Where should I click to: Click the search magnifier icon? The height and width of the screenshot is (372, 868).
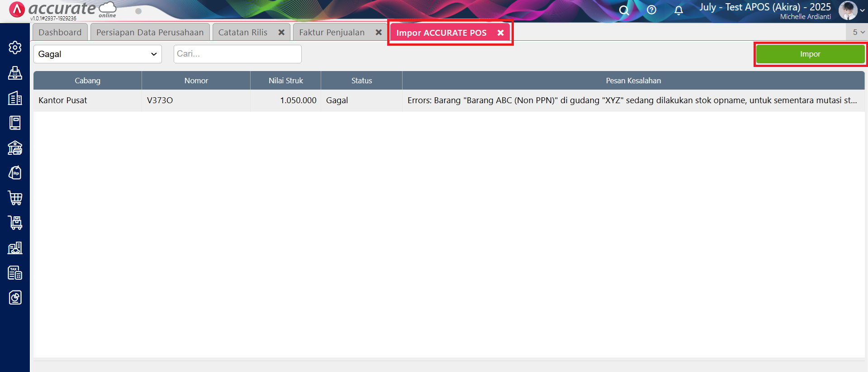624,10
